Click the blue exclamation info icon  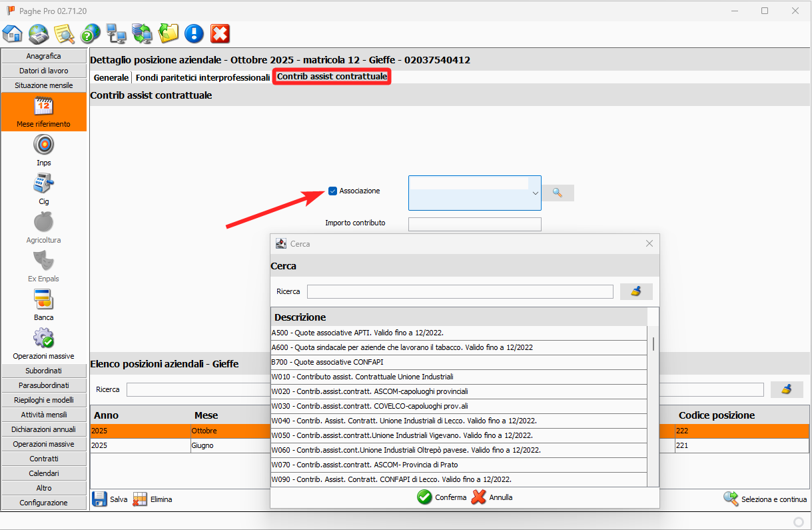pyautogui.click(x=194, y=33)
